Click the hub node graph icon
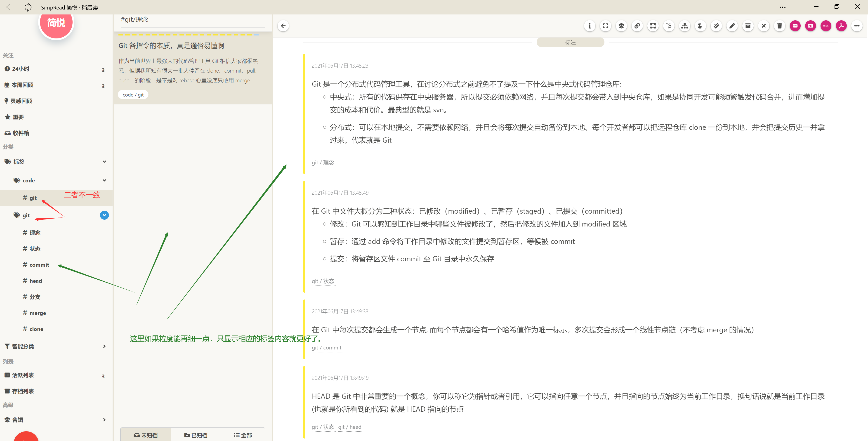 point(669,26)
